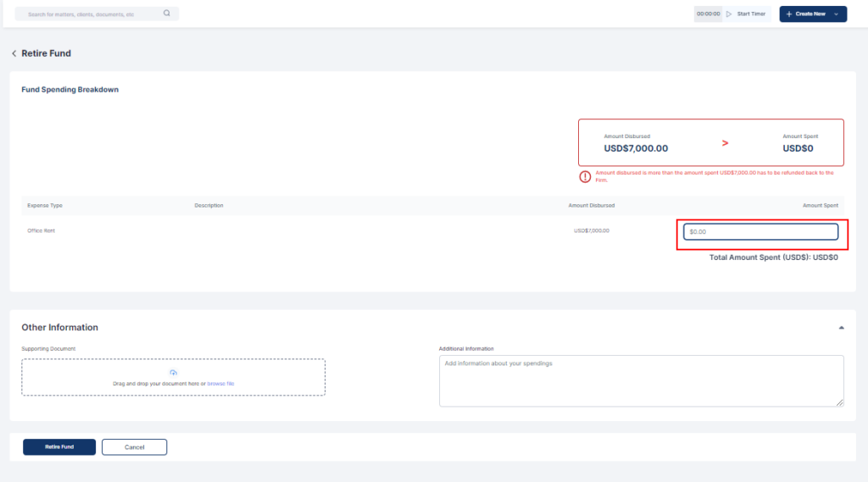Screen dimensions: 868x482
Task: Open the browse file link
Action: (220, 384)
